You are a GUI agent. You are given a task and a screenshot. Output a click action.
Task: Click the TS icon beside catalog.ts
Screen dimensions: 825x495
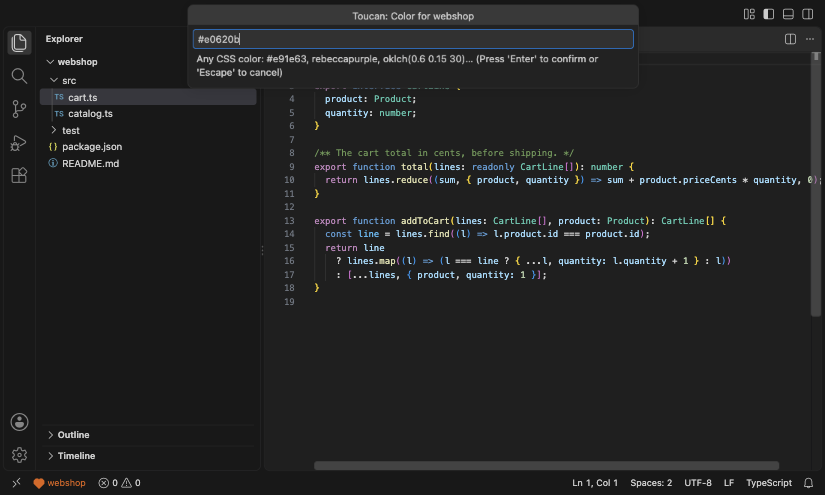[59, 114]
